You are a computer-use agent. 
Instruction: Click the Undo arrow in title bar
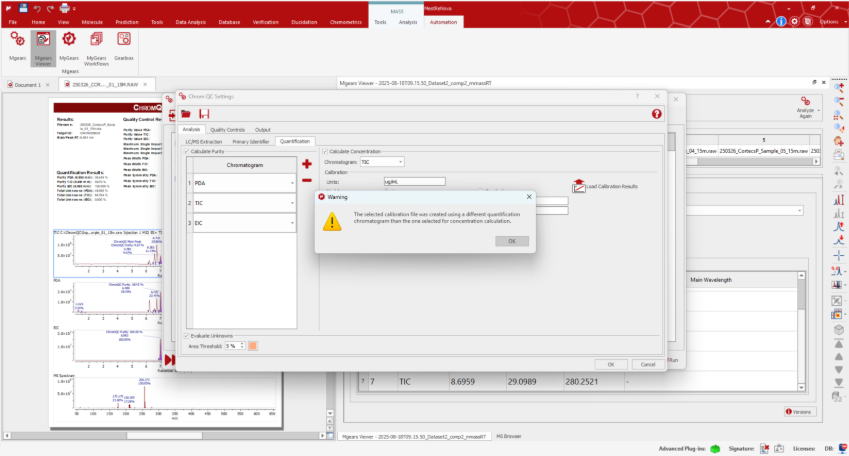click(37, 8)
